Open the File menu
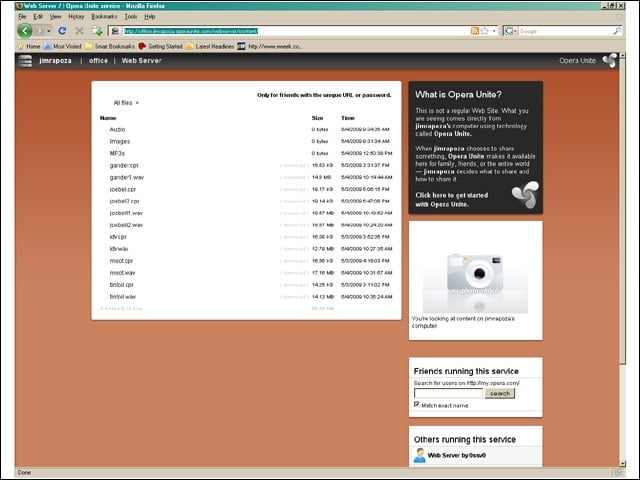 click(22, 17)
